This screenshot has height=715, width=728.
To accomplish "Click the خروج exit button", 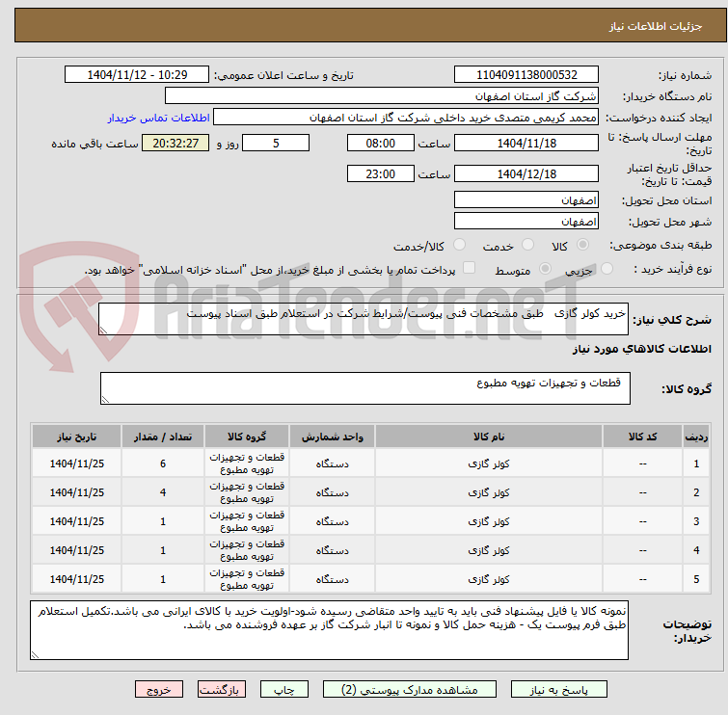I will (x=159, y=690).
